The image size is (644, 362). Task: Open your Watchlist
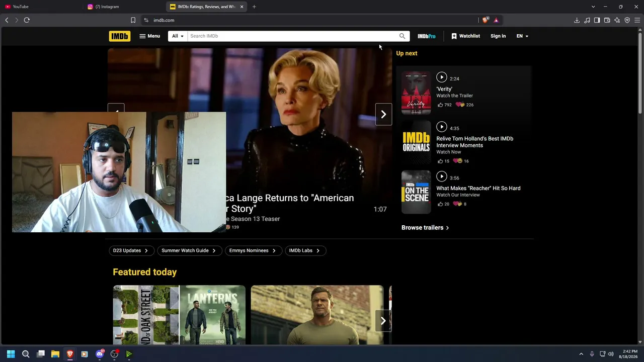[x=465, y=36]
